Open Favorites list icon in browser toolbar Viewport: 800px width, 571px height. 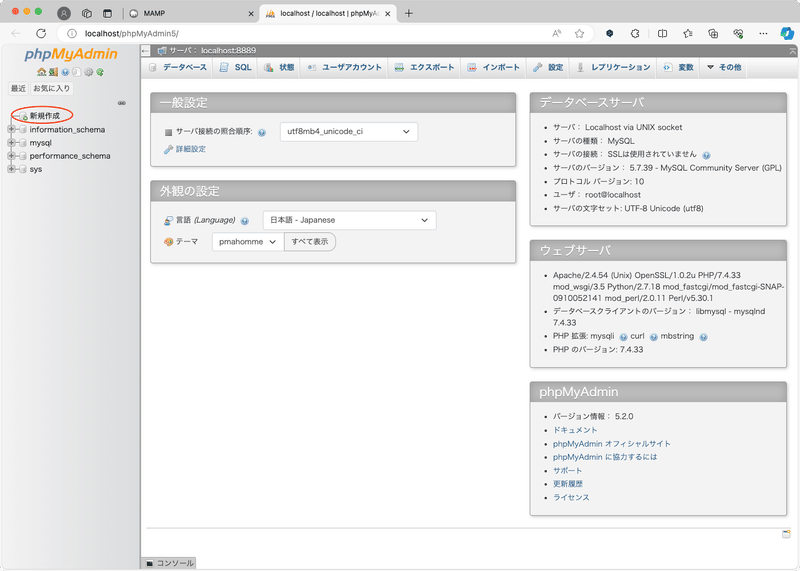pyautogui.click(x=688, y=34)
